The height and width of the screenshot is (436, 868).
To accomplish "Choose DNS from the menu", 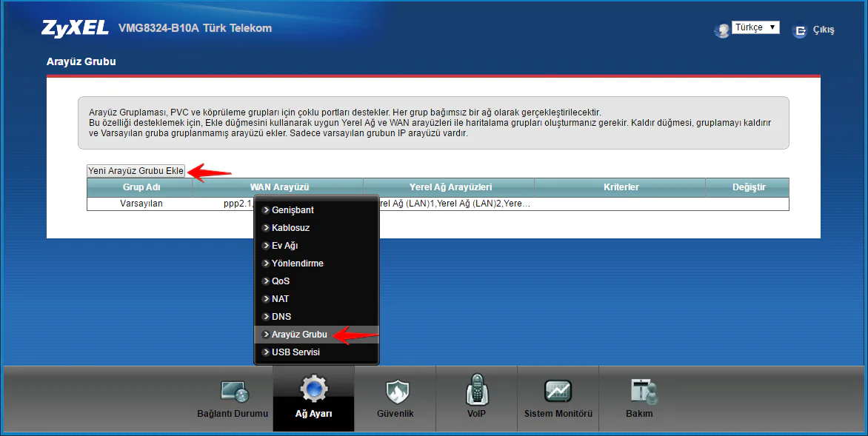I will 281,317.
